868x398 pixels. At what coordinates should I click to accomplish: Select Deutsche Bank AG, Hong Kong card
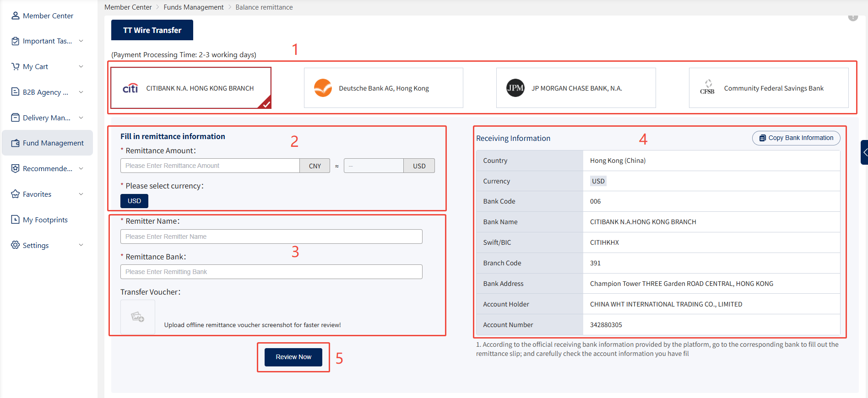384,88
